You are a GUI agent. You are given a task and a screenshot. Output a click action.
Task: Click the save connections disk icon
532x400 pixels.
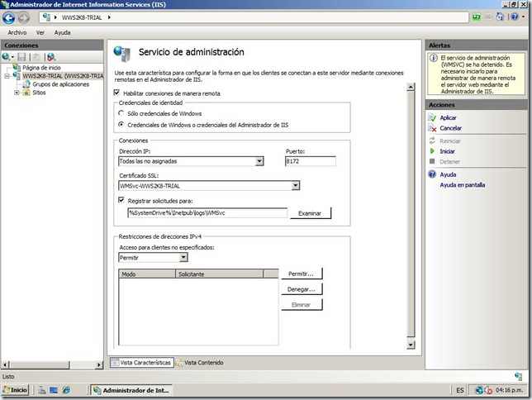coord(21,57)
